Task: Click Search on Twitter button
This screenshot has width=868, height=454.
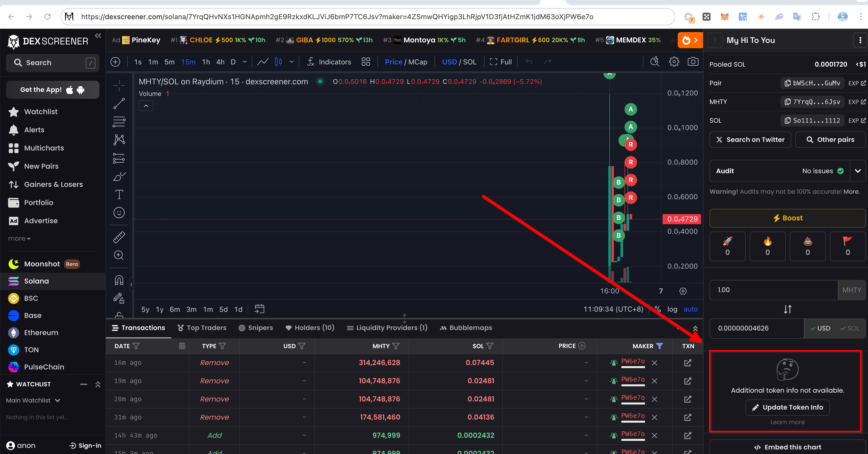Action: tap(750, 140)
